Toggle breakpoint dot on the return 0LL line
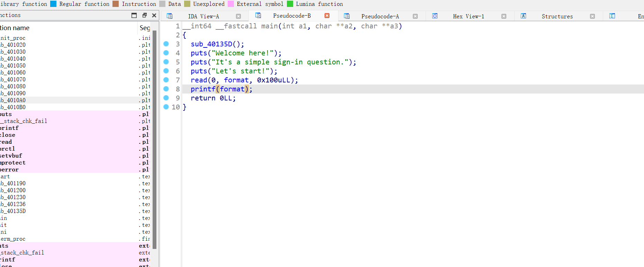Viewport: 644px width, 267px height. coord(166,98)
